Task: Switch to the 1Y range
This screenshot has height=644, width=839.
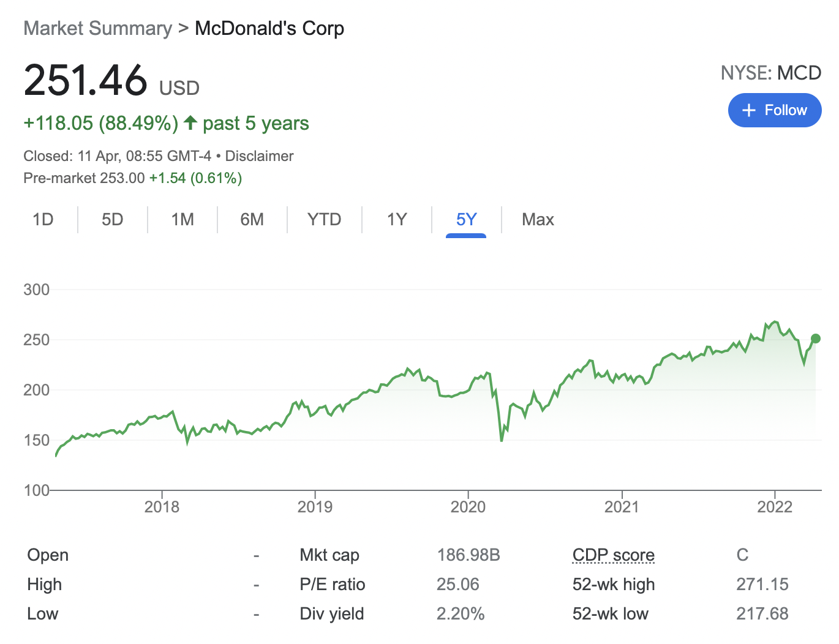Action: tap(396, 219)
